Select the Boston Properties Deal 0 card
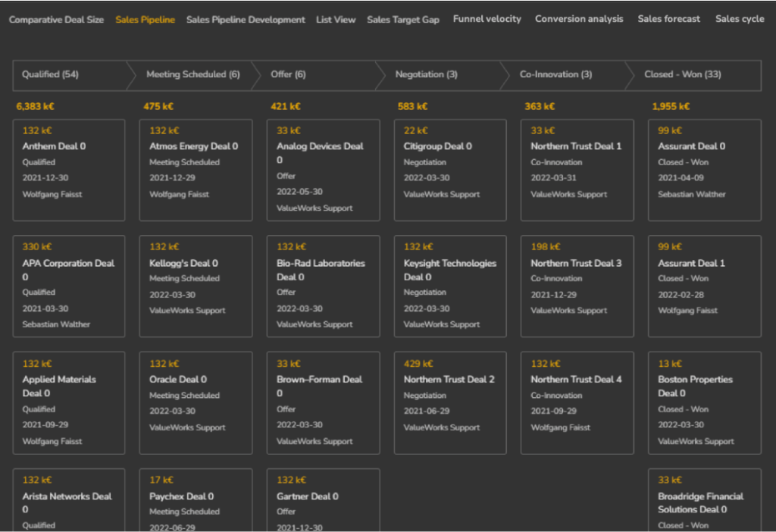The width and height of the screenshot is (776, 532). pyautogui.click(x=705, y=402)
